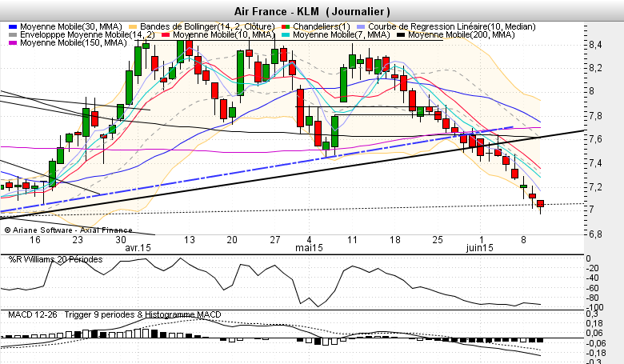Click the red swatch for Moyenne Mobile(10, MMA)
This screenshot has width=624, height=364.
tap(166, 34)
